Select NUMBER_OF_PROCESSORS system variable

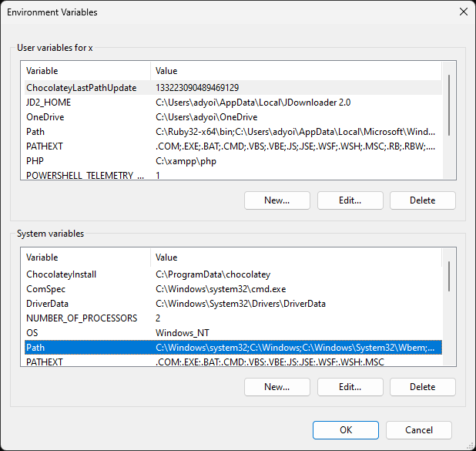[x=233, y=318]
